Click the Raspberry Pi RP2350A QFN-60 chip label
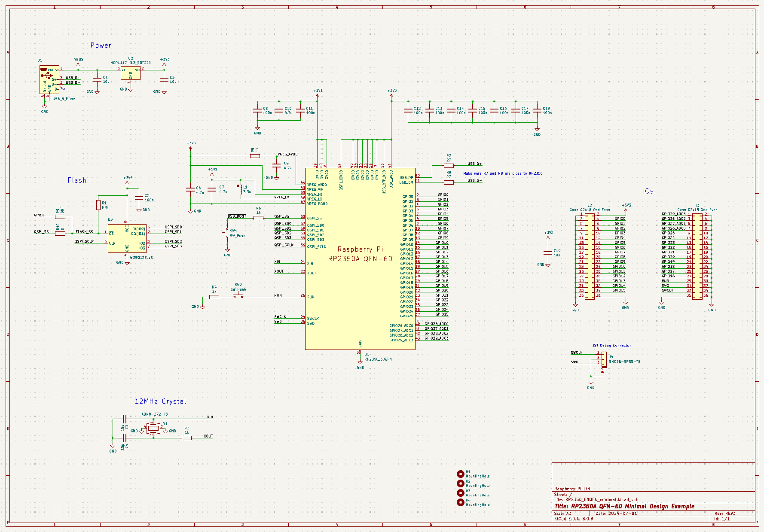 360,254
